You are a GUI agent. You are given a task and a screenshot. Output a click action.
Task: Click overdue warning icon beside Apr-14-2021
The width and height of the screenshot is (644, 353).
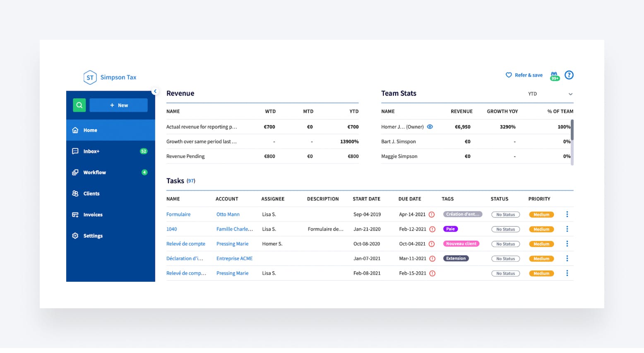click(x=432, y=215)
